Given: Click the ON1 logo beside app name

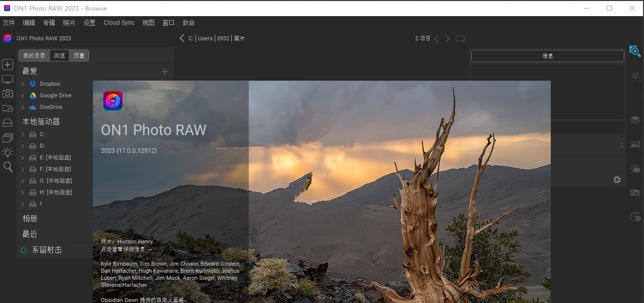Looking at the screenshot, I should [x=8, y=38].
